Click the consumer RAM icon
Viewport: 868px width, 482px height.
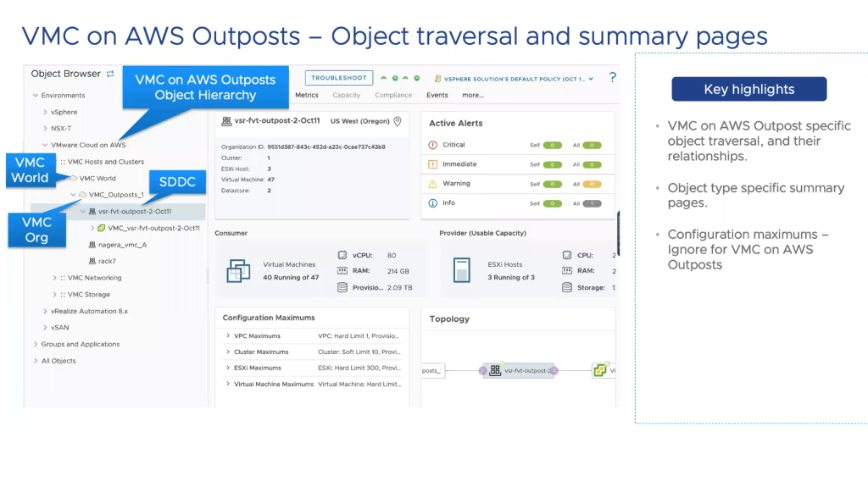[x=342, y=270]
